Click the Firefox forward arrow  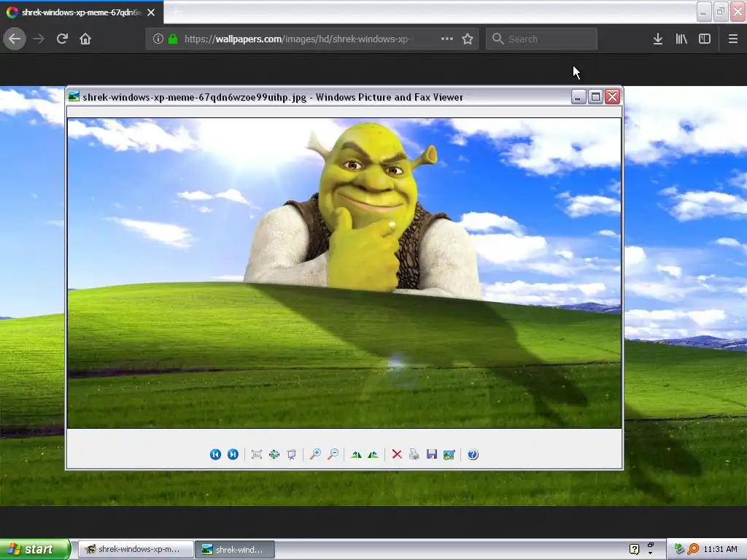39,39
